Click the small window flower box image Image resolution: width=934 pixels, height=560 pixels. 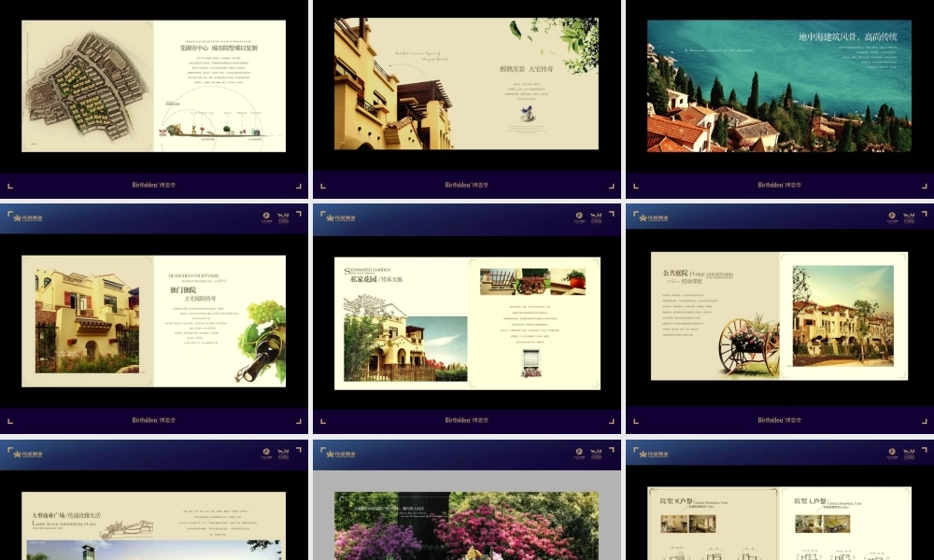point(531,363)
